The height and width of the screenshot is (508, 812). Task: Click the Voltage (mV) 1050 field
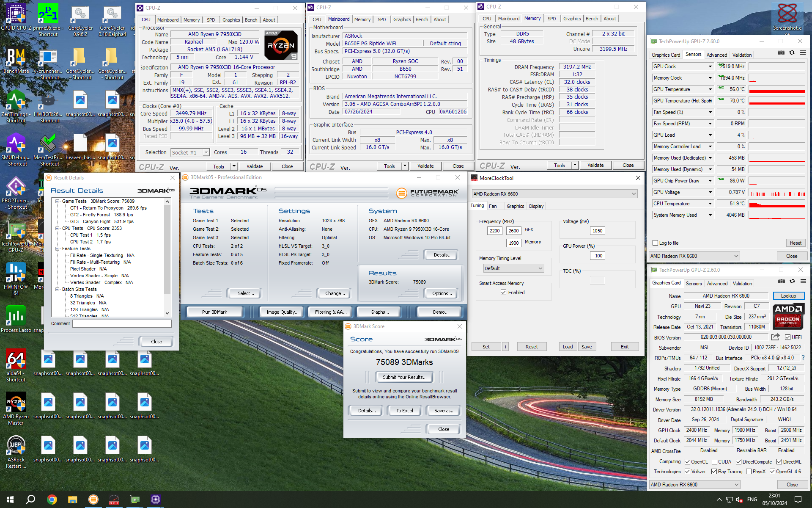pos(597,231)
